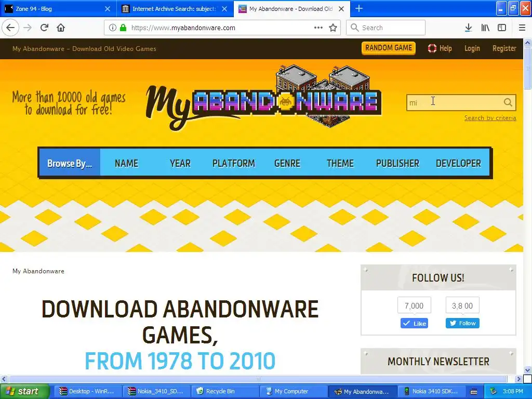Close the Internet Archive Search tab

pos(224,9)
